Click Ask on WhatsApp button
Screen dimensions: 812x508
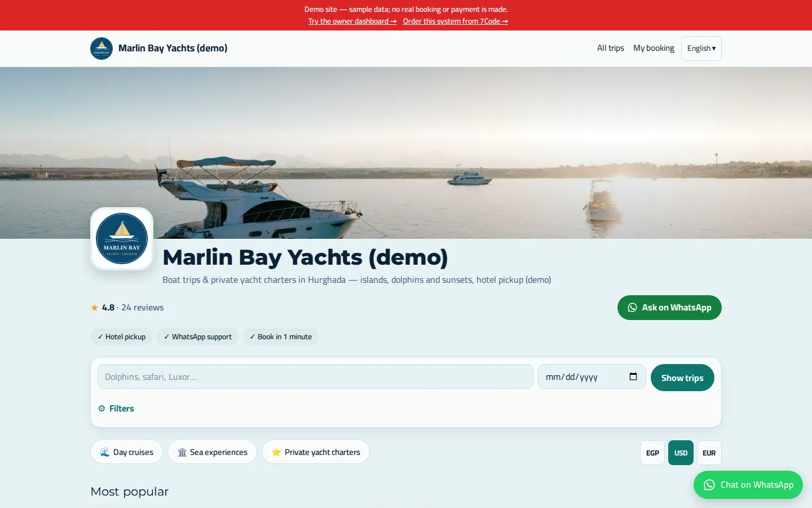[x=669, y=308]
